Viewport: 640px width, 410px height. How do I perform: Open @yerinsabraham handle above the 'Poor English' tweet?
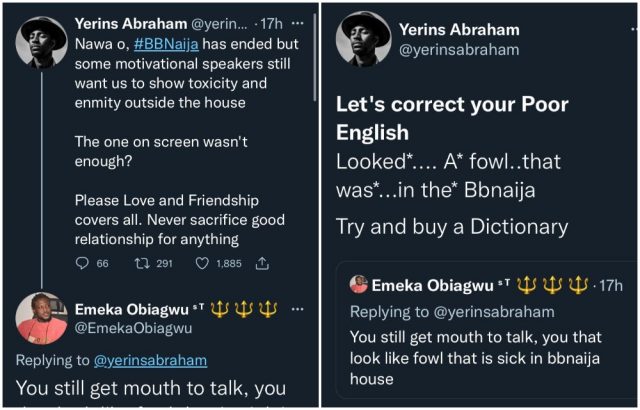pos(458,50)
